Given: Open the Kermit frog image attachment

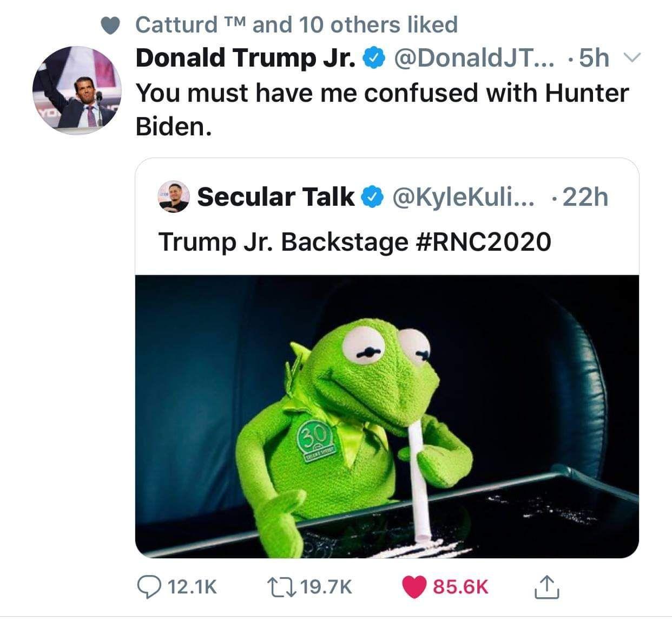Looking at the screenshot, I should coord(387,416).
